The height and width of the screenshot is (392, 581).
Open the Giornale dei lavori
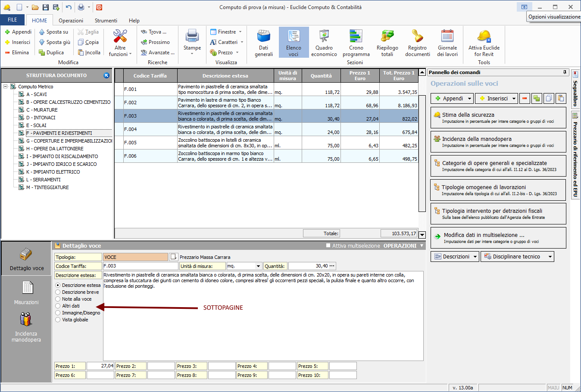click(447, 43)
